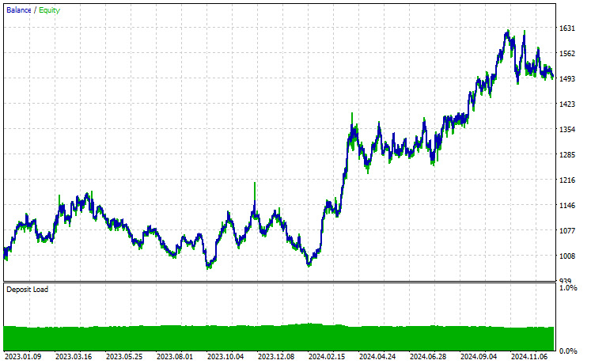
Task: Click the 2023.12.08 date label
Action: point(276,356)
